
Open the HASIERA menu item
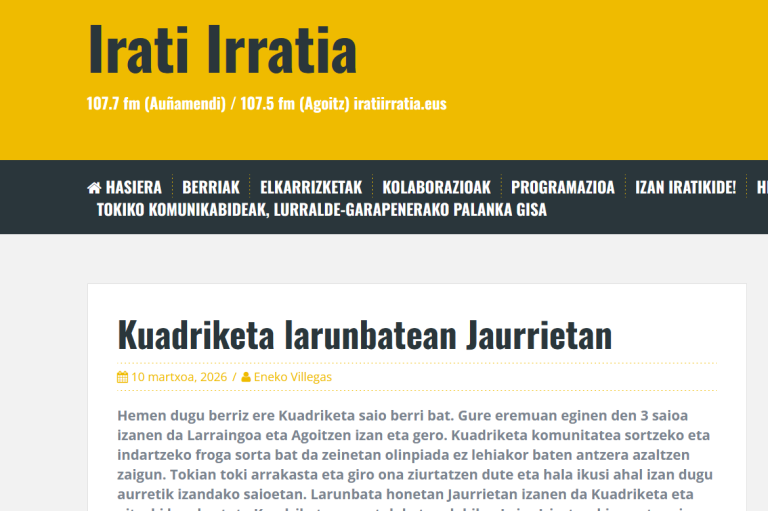point(133,187)
